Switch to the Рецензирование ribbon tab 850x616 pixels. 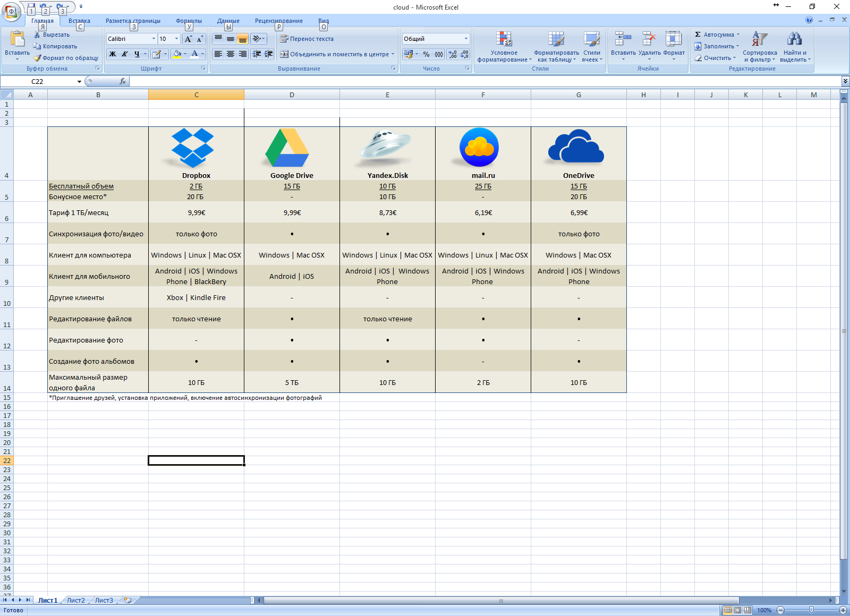coord(279,21)
